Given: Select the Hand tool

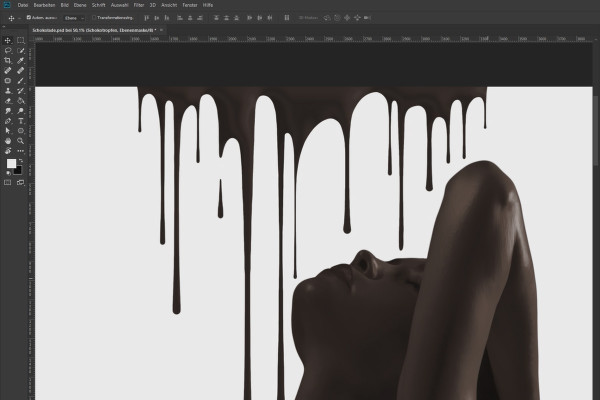Looking at the screenshot, I should [x=8, y=140].
